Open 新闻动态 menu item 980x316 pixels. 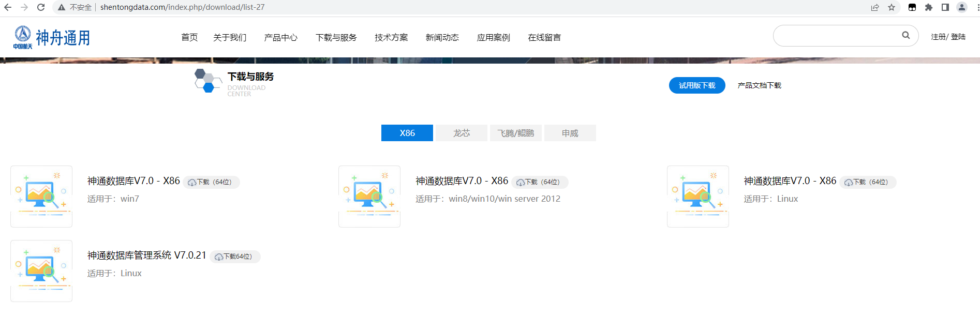[x=442, y=37]
